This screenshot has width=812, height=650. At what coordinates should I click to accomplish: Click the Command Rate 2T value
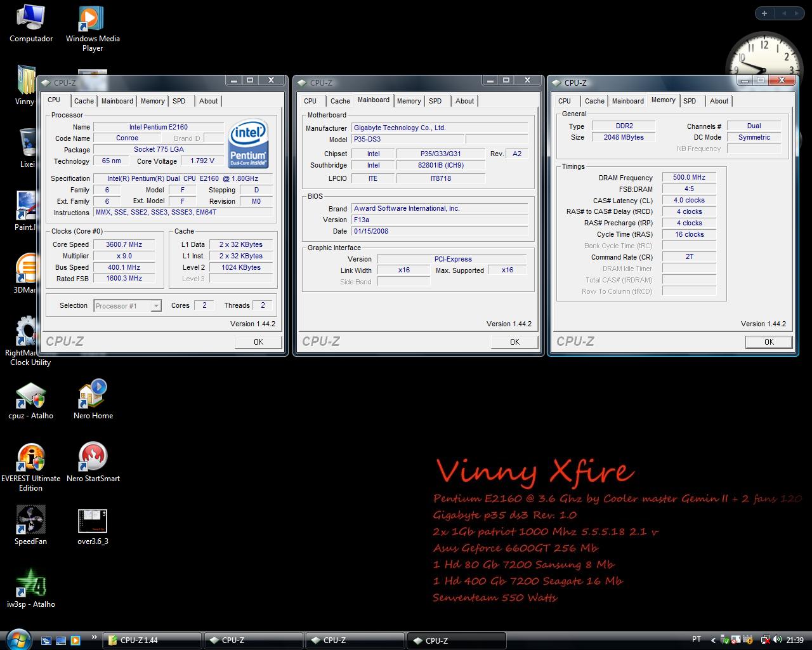click(689, 257)
